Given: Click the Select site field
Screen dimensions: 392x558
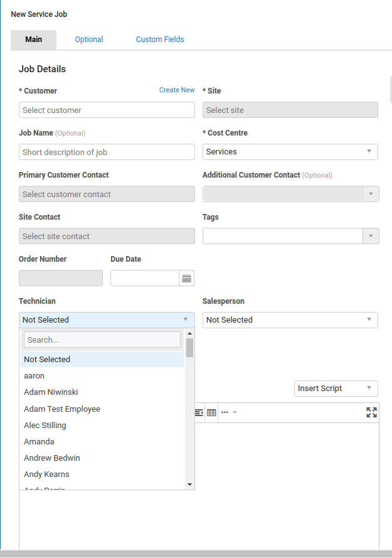Looking at the screenshot, I should 290,110.
